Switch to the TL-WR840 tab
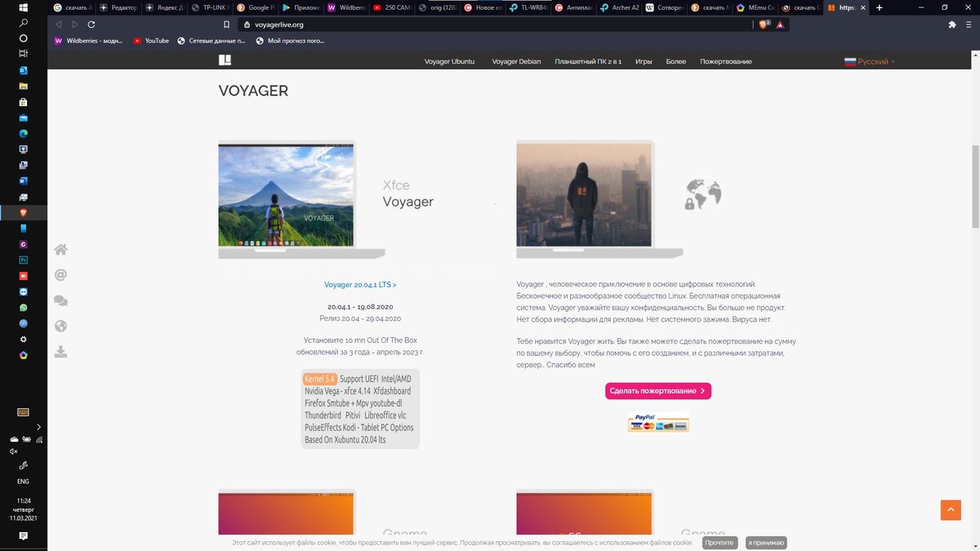Viewport: 980px width, 551px height. click(x=527, y=7)
